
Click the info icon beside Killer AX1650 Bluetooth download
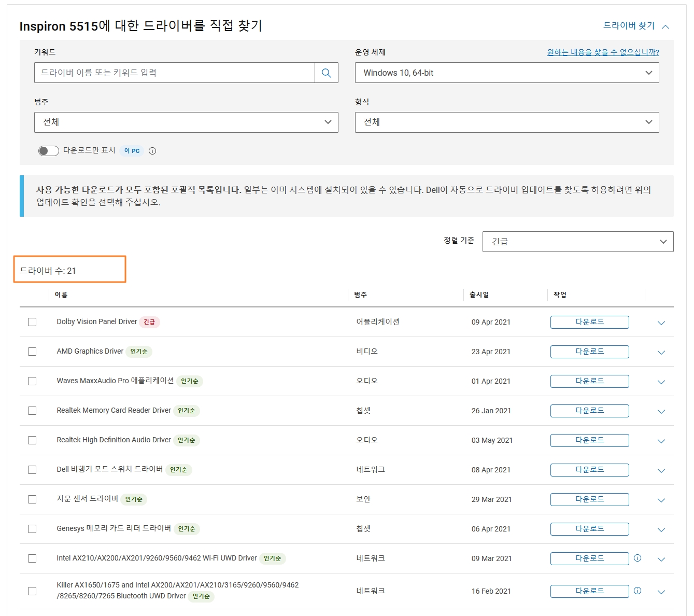638,591
